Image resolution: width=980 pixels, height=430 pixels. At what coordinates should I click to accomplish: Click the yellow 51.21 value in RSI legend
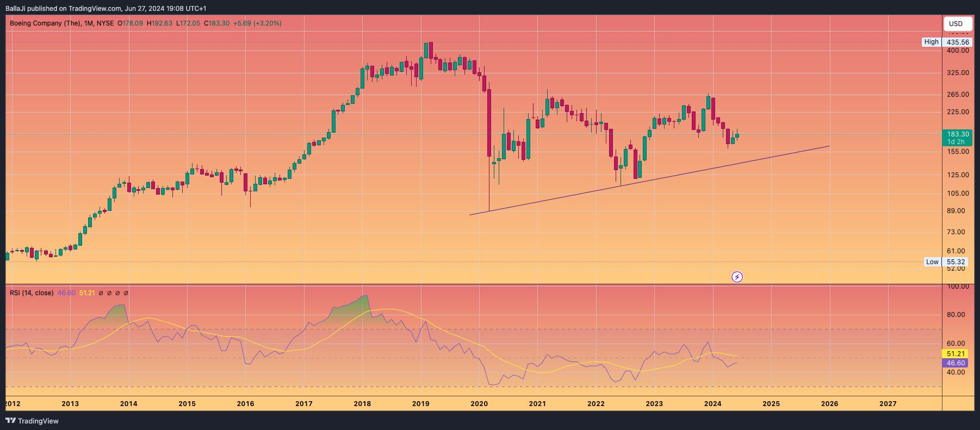87,293
